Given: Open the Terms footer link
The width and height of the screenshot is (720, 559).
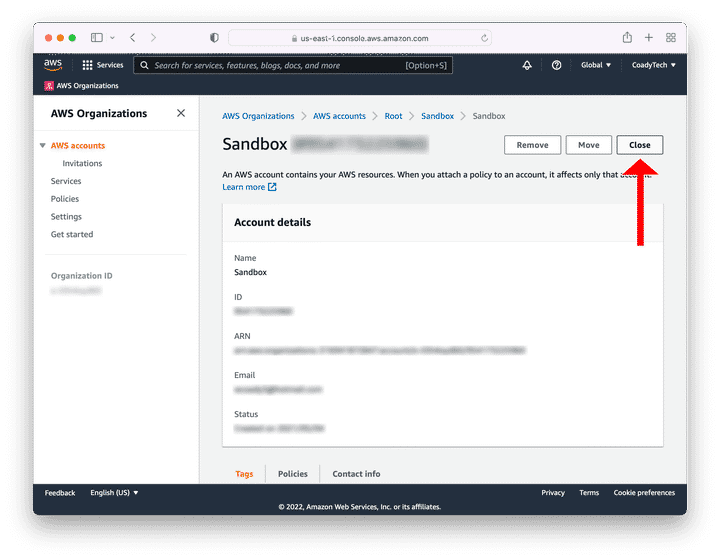Looking at the screenshot, I should pyautogui.click(x=589, y=492).
